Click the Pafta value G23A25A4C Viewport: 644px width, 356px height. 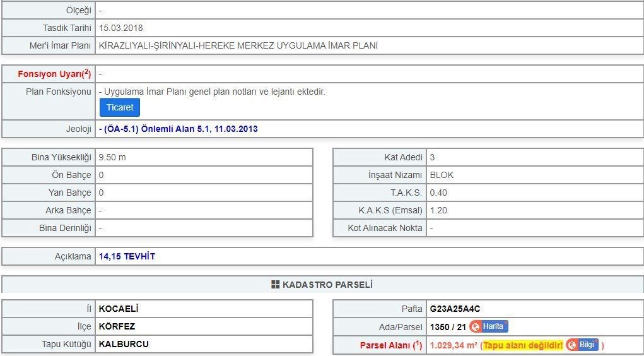455,309
